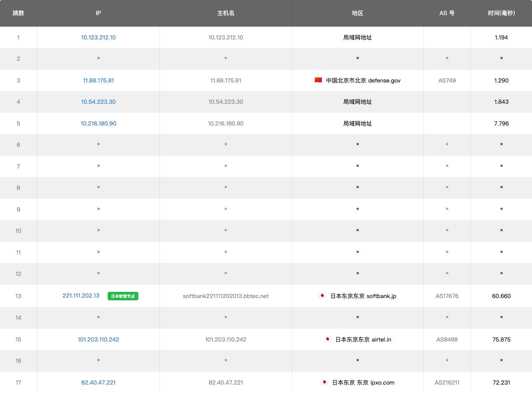Click the 跳数 column header
Screen dimensions: 532x393
pyautogui.click(x=18, y=13)
